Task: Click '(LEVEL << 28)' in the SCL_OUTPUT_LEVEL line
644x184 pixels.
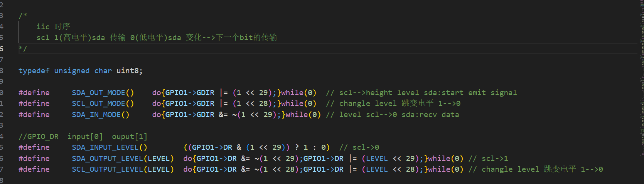Action: [390, 169]
